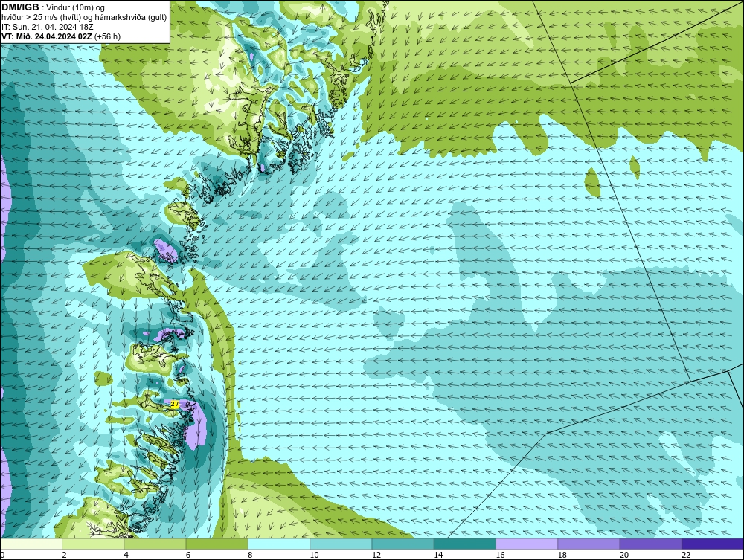Screen dimensions: 744x560
Task: Click the 2–4 m/s light green swatch
Action: coord(93,544)
